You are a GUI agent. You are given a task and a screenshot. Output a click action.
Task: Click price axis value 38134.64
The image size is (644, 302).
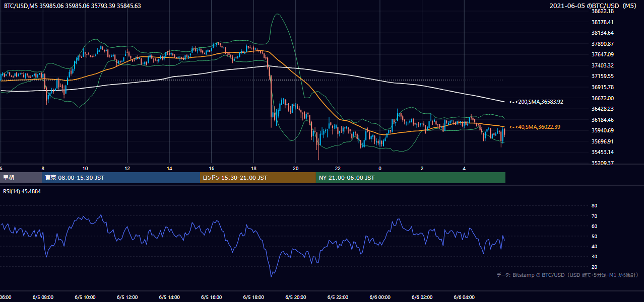[x=602, y=33]
